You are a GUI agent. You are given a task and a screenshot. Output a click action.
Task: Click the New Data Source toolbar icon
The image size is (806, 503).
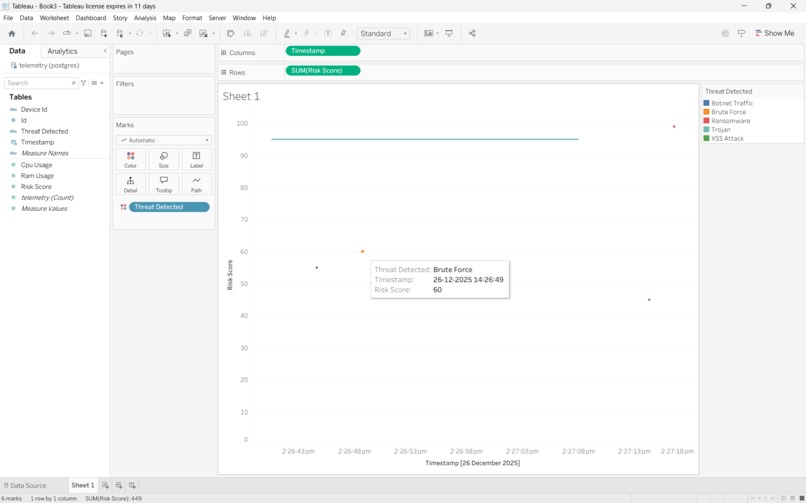click(104, 33)
